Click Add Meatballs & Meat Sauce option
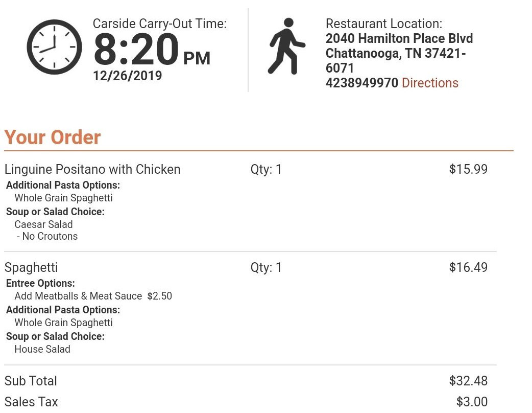The height and width of the screenshot is (413, 532). tap(78, 296)
